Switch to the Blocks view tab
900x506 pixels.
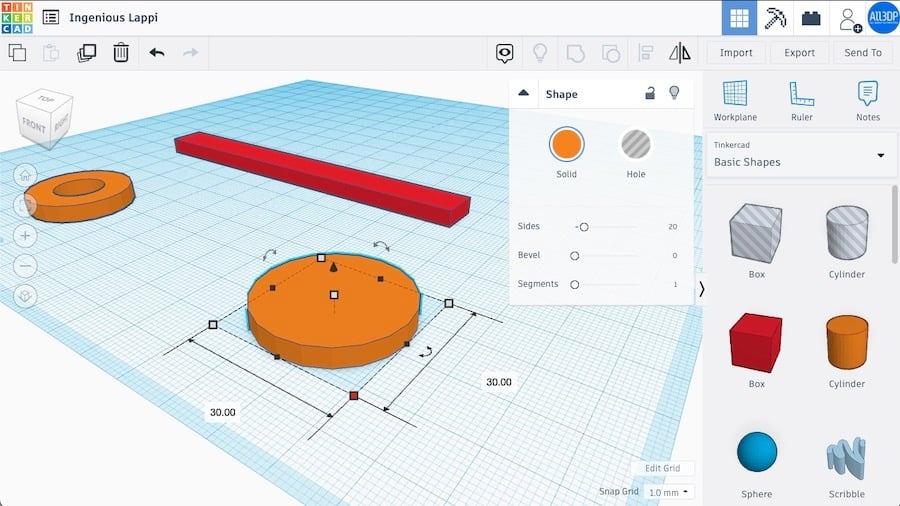tap(811, 18)
